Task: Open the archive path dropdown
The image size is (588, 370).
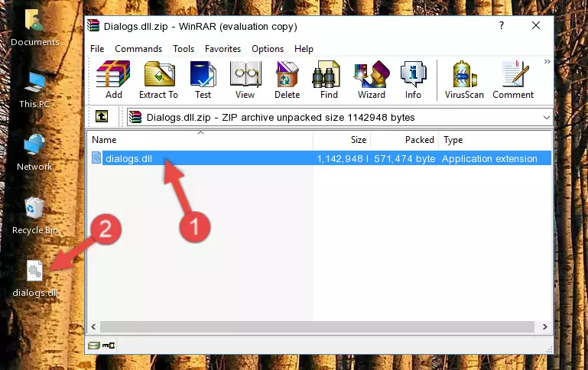Action: [547, 117]
